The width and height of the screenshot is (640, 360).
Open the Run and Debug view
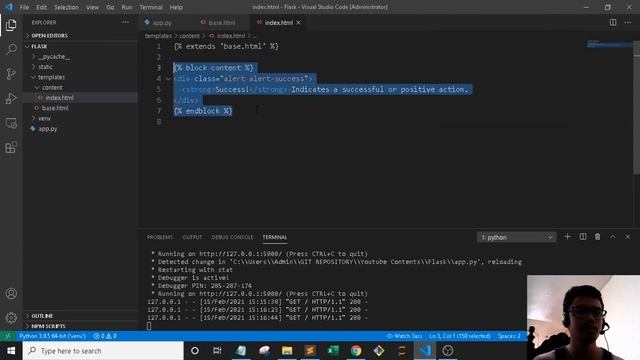pos(11,98)
